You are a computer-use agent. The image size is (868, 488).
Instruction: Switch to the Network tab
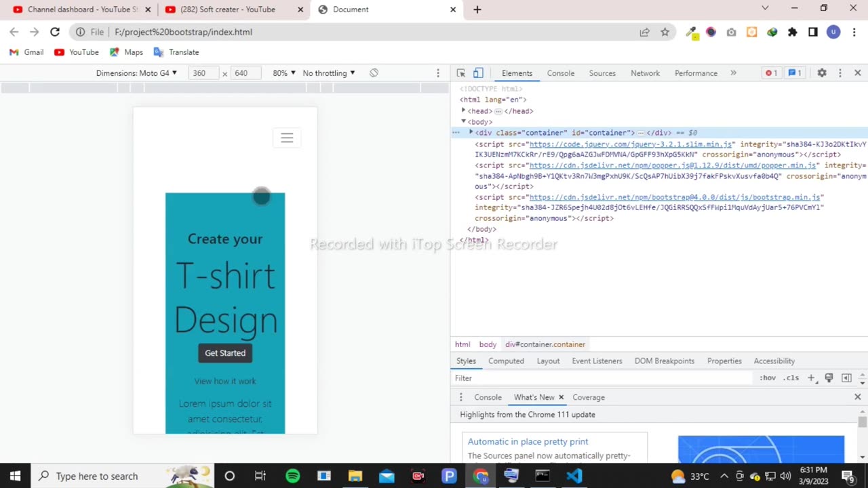coord(645,73)
